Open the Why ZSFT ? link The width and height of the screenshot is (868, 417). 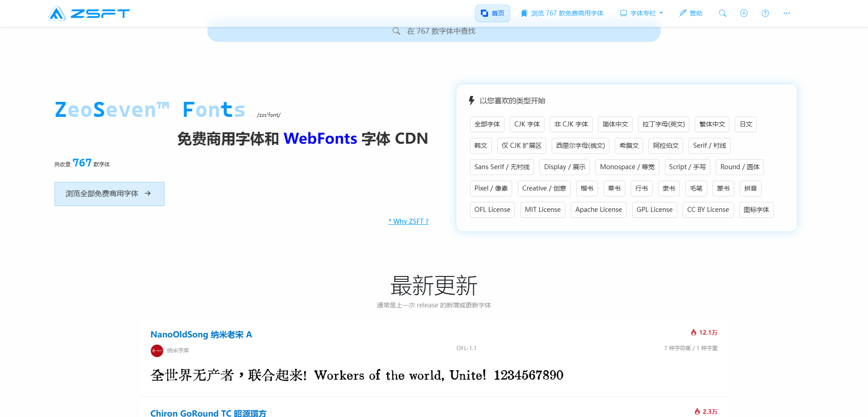pos(408,221)
